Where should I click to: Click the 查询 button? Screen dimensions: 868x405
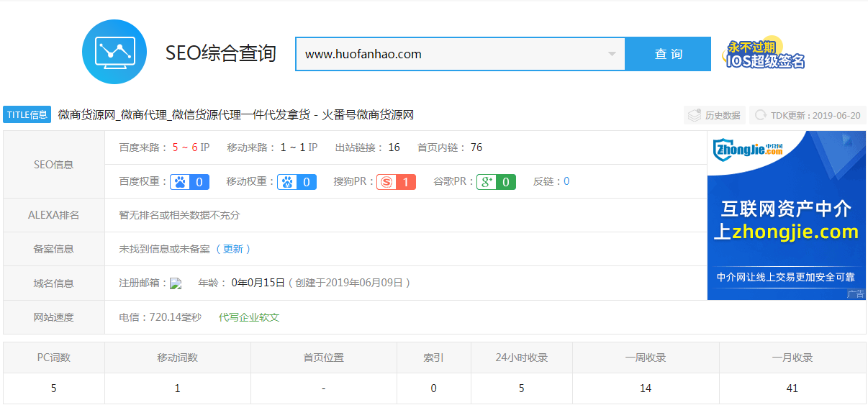tap(668, 54)
